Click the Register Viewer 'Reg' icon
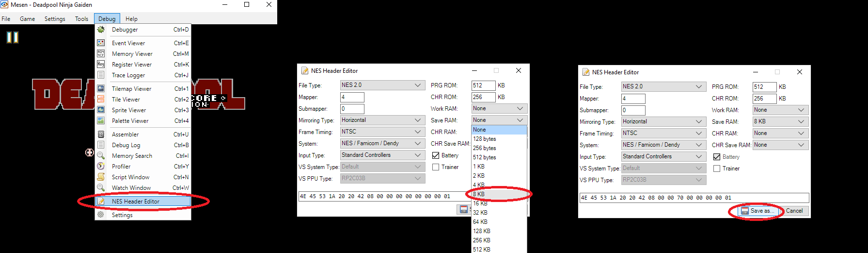The width and height of the screenshot is (868, 253). pyautogui.click(x=101, y=64)
